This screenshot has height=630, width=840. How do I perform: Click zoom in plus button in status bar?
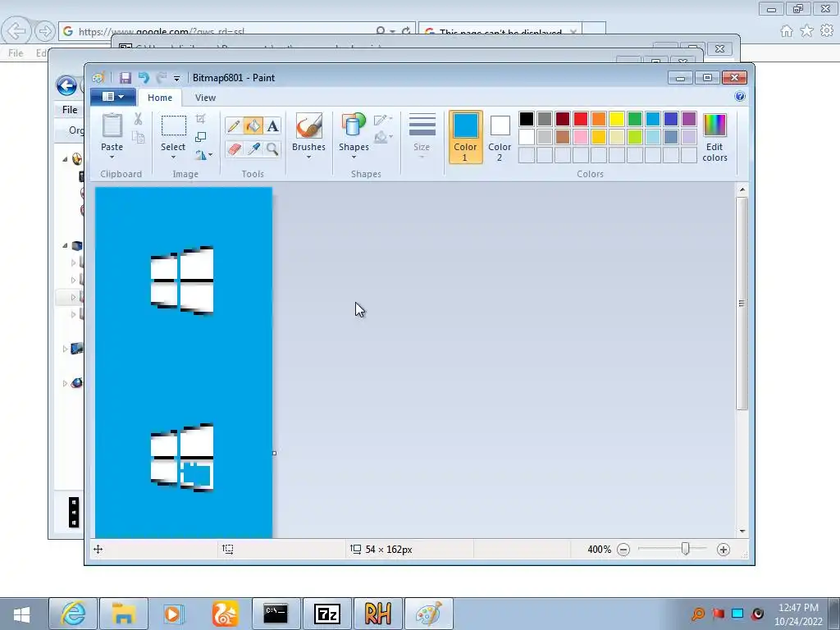724,550
